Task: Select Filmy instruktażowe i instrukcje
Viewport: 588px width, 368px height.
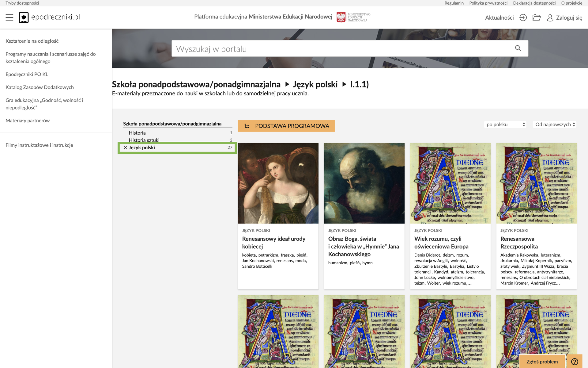Action: pyautogui.click(x=39, y=145)
